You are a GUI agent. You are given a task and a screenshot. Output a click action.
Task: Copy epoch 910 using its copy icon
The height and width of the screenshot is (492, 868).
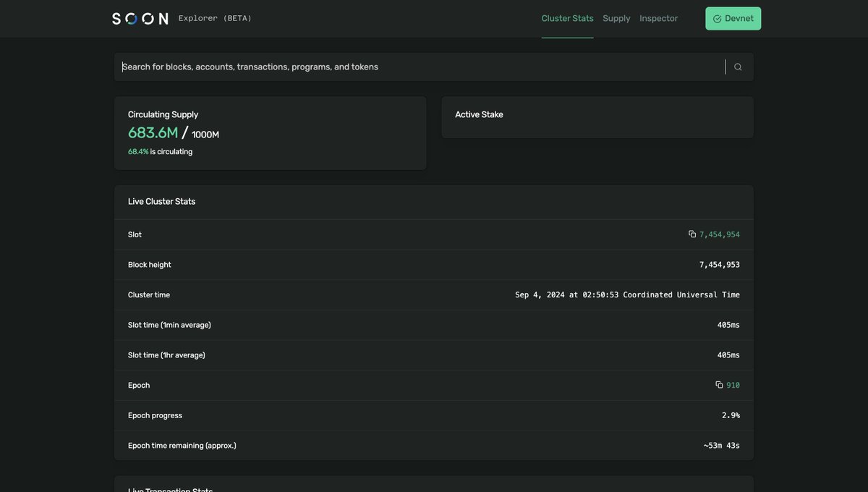(x=717, y=383)
